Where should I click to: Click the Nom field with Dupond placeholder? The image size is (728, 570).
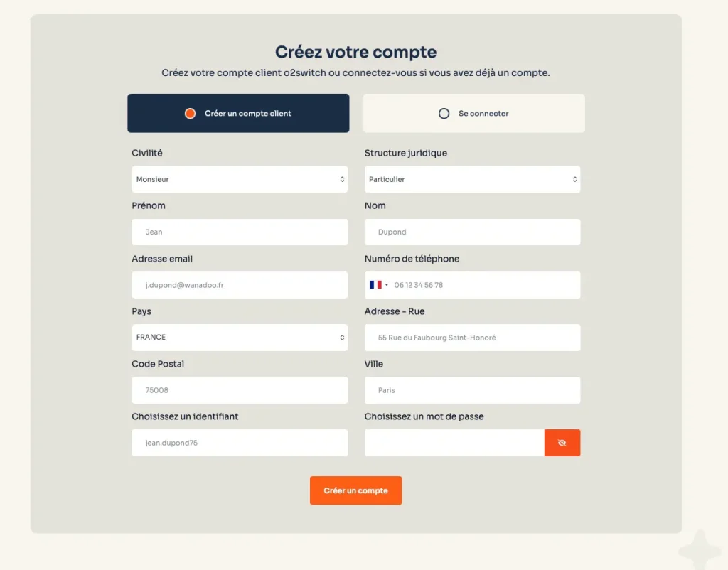coord(472,232)
